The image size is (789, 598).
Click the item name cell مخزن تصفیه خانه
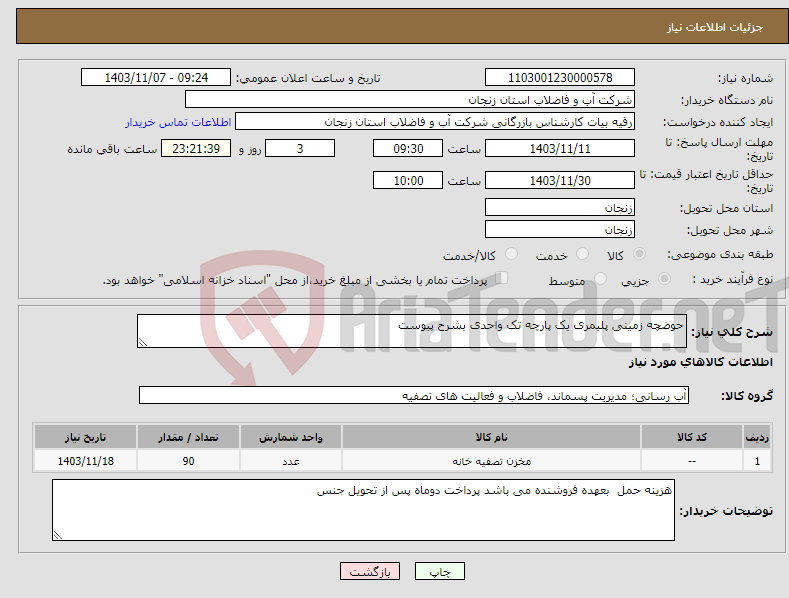pyautogui.click(x=492, y=461)
